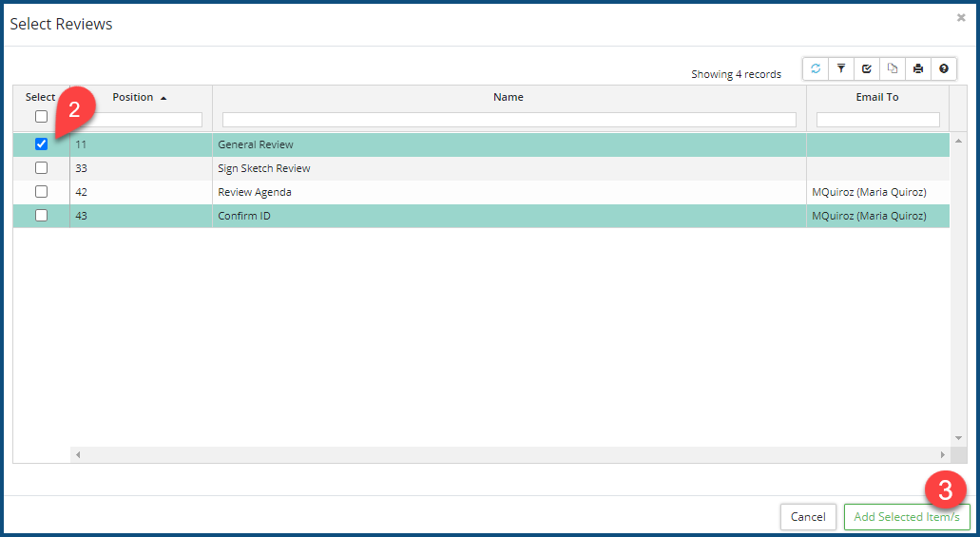The height and width of the screenshot is (537, 980).
Task: Click the Name column filter field
Action: pos(509,120)
